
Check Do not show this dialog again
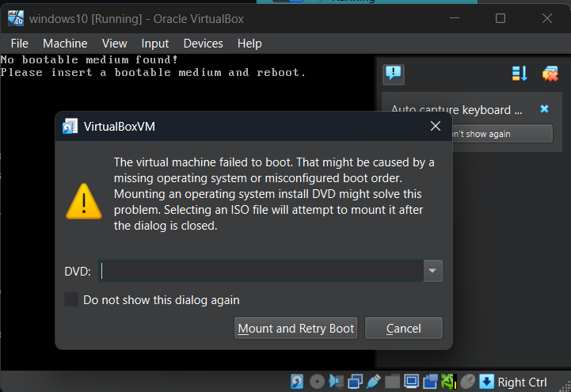point(71,299)
